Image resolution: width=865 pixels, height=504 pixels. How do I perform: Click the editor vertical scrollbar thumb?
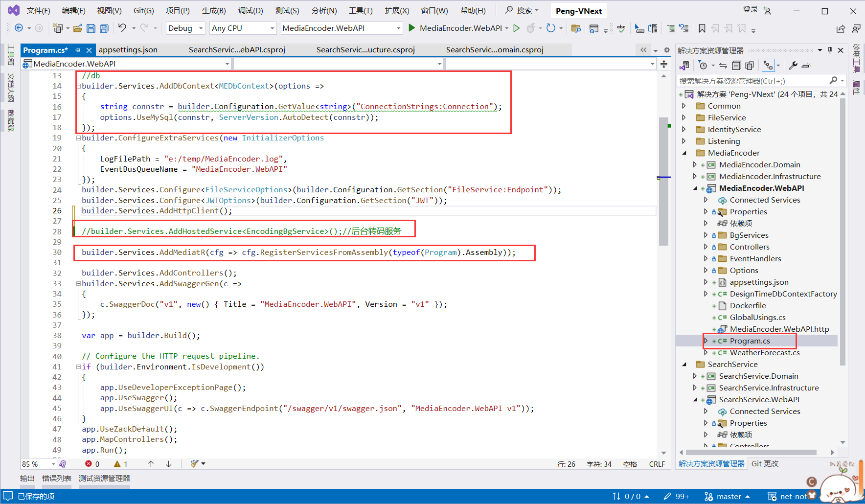click(x=663, y=181)
